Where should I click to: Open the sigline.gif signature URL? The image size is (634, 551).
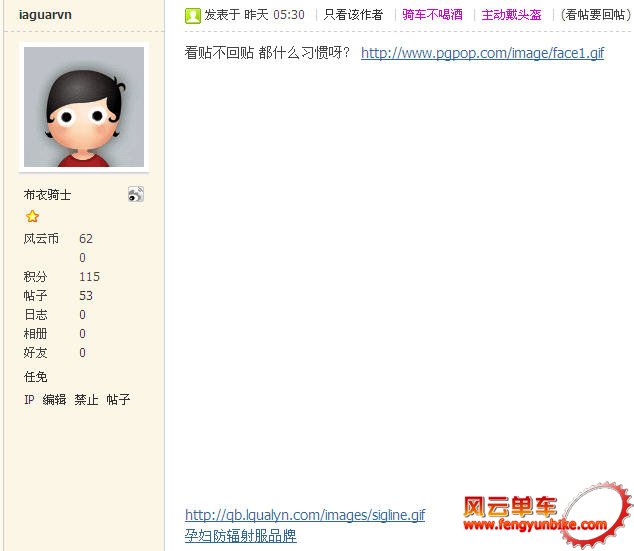305,515
